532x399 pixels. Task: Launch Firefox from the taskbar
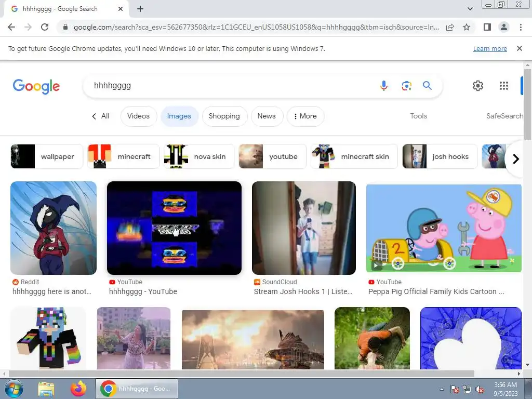point(78,389)
